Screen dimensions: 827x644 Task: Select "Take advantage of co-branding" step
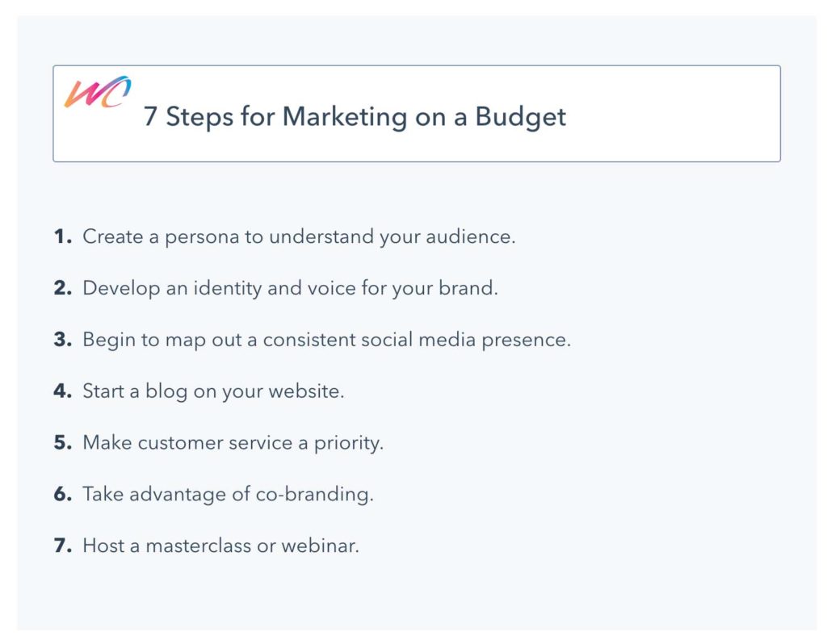tap(228, 494)
